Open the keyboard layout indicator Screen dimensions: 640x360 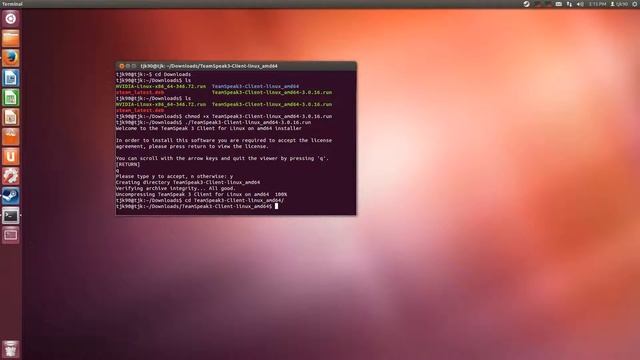(559, 4)
